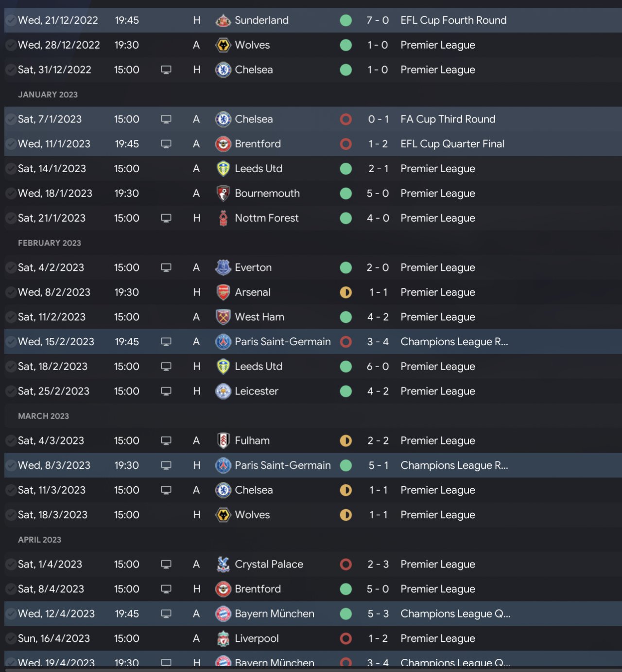
Task: Open the Leicester team name link
Action: [257, 391]
